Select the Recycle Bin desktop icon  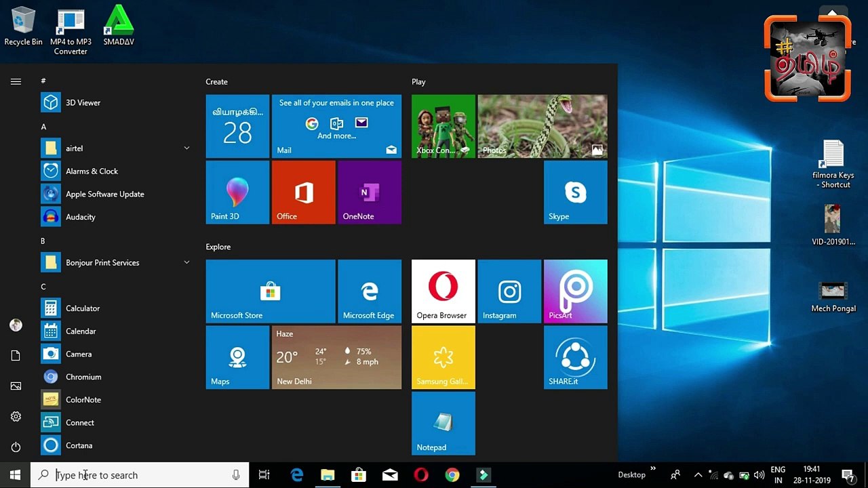pyautogui.click(x=23, y=27)
